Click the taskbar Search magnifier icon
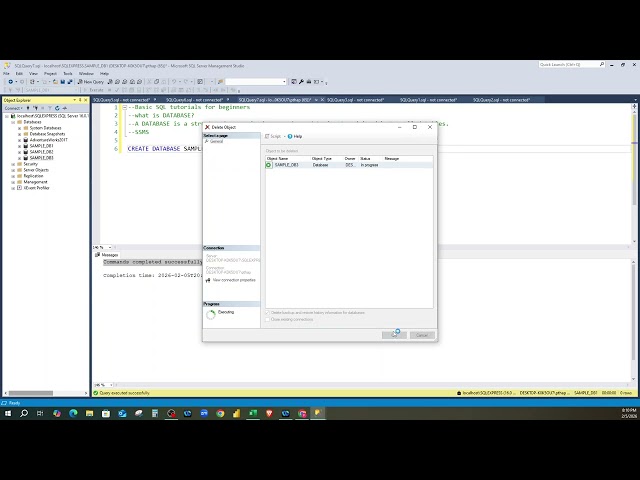The height and width of the screenshot is (480, 640). tap(24, 413)
